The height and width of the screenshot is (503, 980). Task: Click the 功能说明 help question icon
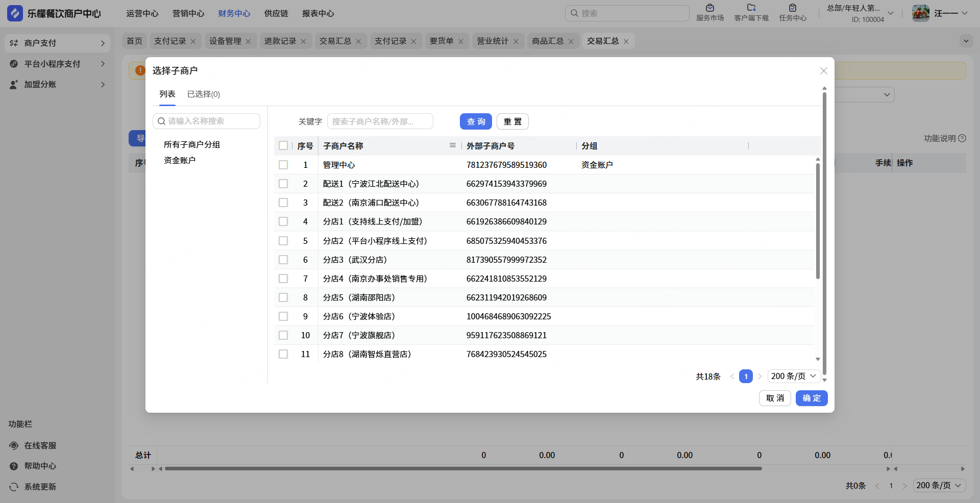[962, 138]
